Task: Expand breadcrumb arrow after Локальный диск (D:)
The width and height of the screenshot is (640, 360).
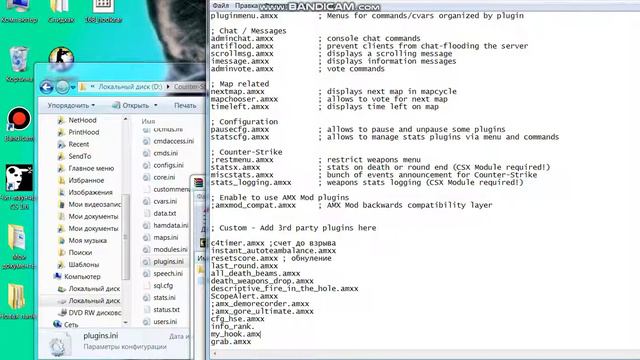Action: (168, 87)
